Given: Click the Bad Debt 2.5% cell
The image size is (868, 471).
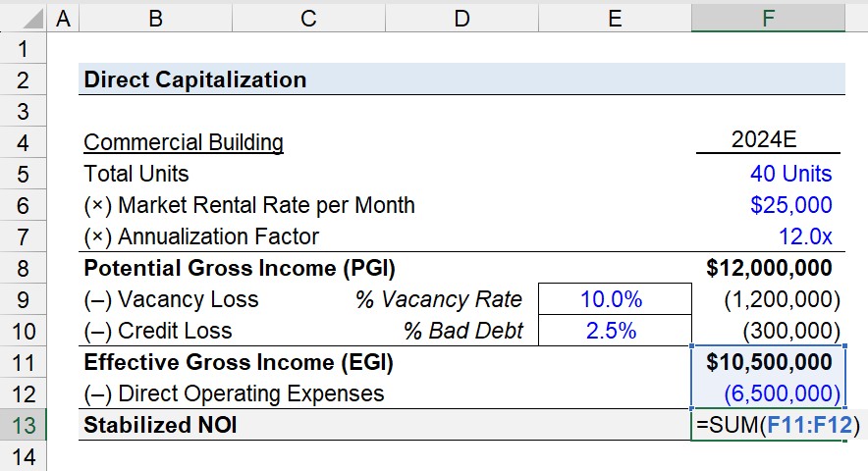Looking at the screenshot, I should [x=615, y=331].
